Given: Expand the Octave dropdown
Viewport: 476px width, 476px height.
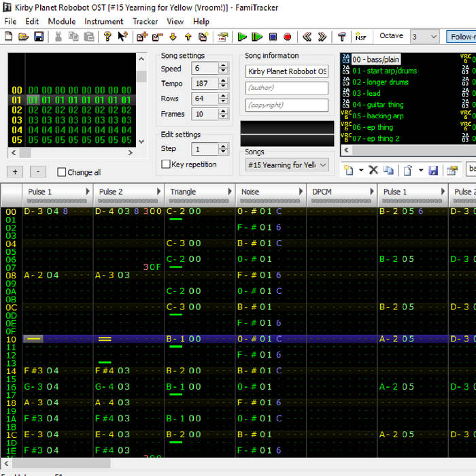Looking at the screenshot, I should (433, 37).
